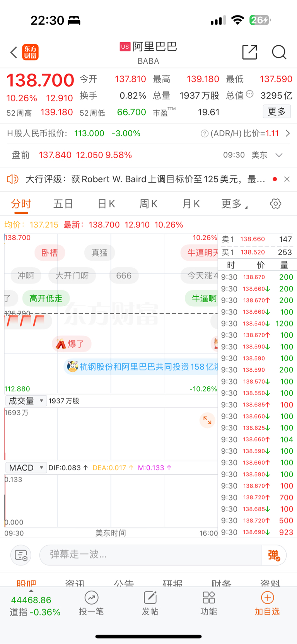
Task: Tap the 大开门呀 danmaku bubble
Action: [72, 275]
